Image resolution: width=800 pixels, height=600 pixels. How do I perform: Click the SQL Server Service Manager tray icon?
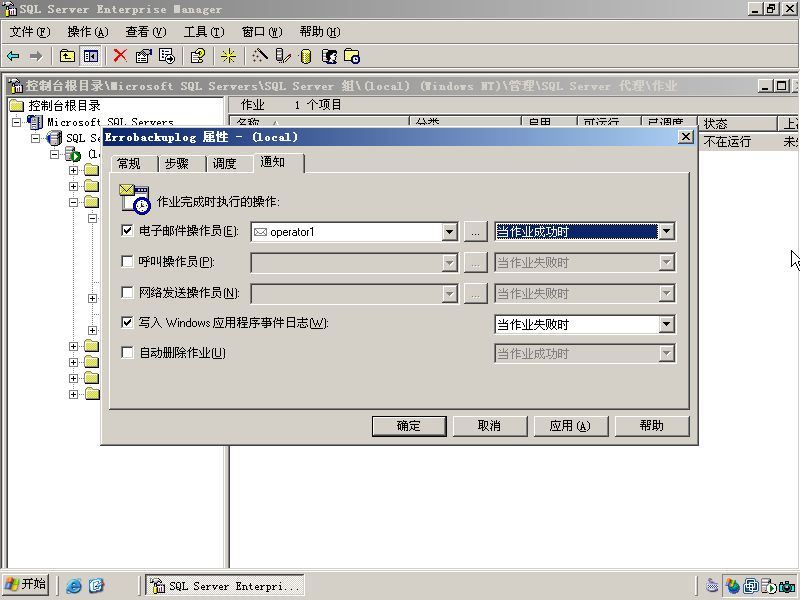[768, 586]
